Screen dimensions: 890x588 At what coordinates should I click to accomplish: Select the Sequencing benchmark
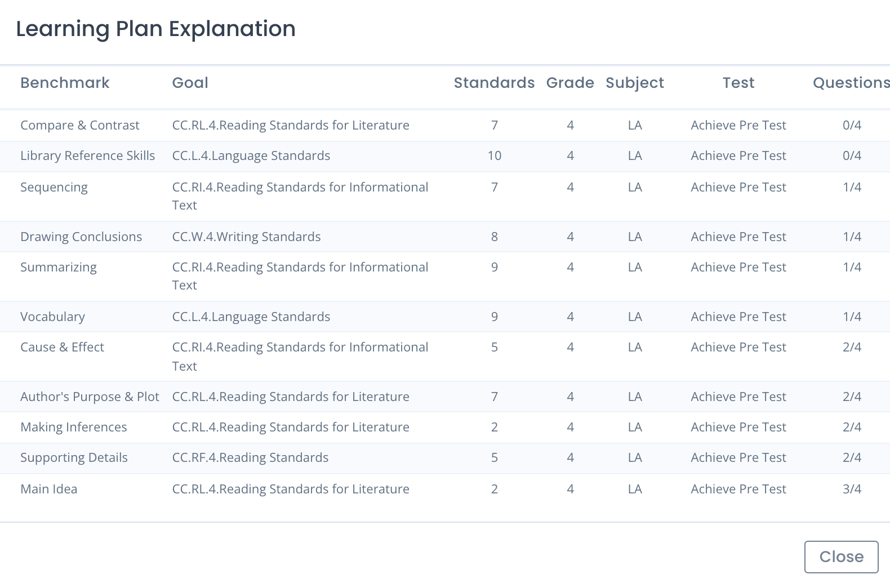[x=54, y=188]
